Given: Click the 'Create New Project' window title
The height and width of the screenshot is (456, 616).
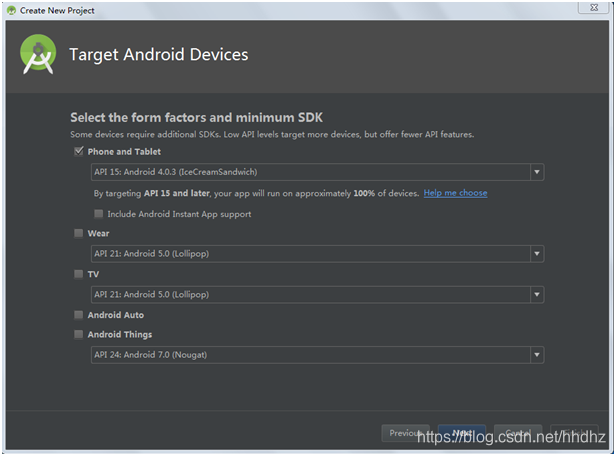Looking at the screenshot, I should [57, 11].
